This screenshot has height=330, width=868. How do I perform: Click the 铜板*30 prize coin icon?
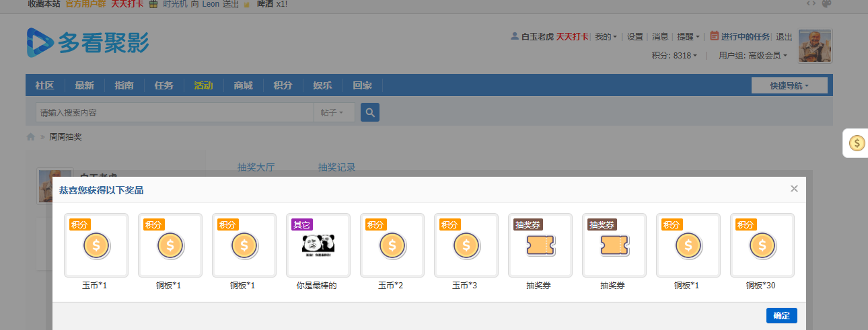coord(762,245)
